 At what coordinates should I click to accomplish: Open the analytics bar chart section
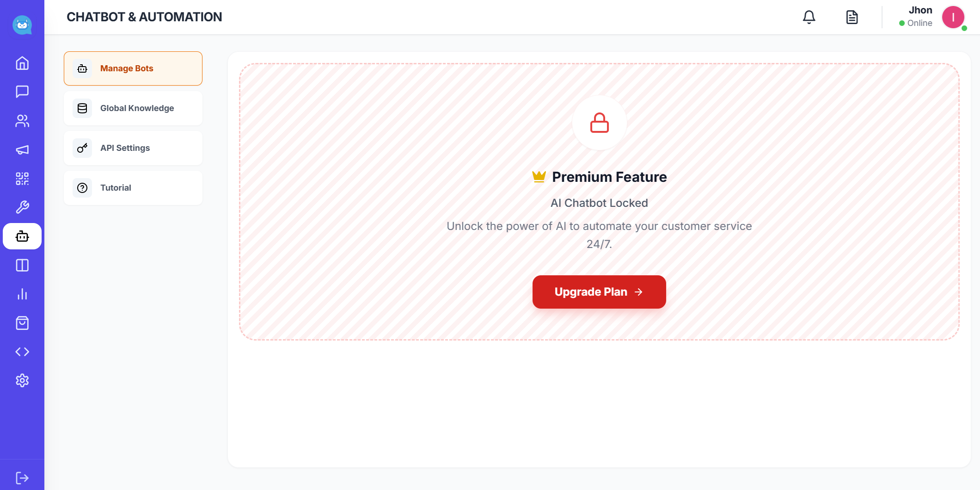(22, 294)
